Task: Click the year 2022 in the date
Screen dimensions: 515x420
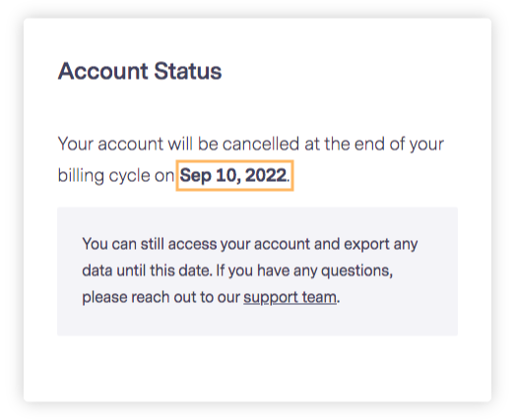Action: (266, 175)
